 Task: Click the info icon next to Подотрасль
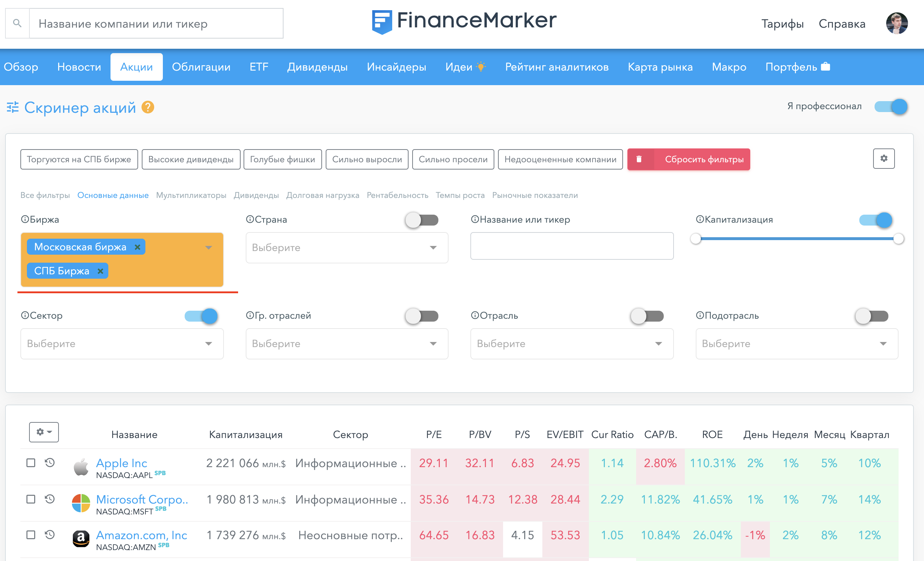[x=700, y=315]
